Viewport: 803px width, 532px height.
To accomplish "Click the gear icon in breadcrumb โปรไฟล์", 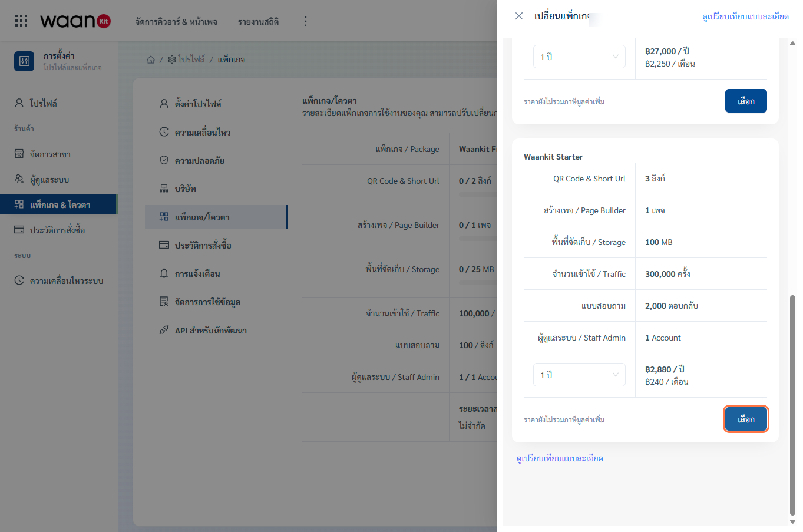I will click(x=172, y=60).
